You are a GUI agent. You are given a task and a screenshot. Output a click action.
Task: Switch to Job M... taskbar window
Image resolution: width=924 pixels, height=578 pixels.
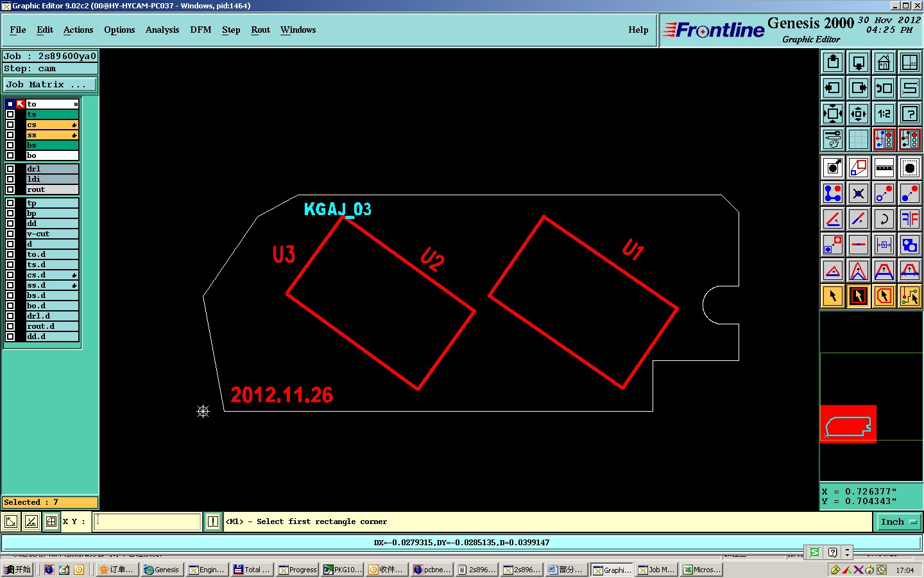(656, 570)
